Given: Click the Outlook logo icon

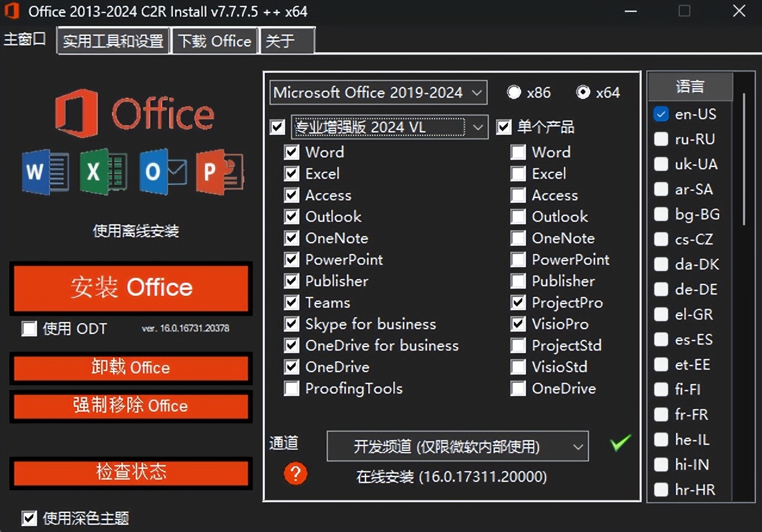Looking at the screenshot, I should 163,172.
